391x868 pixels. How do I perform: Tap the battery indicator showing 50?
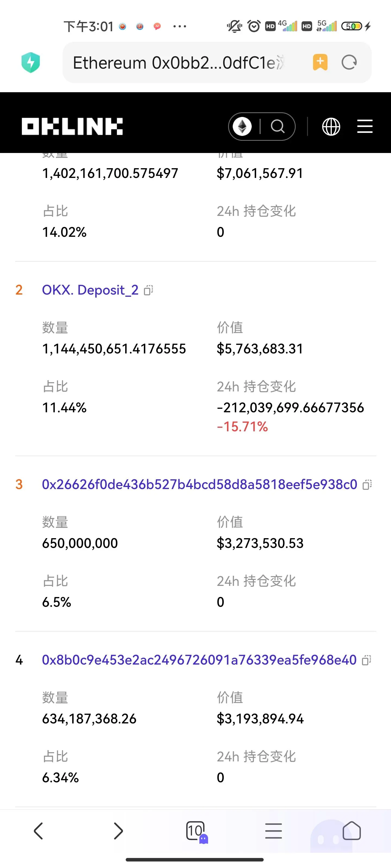(x=352, y=26)
